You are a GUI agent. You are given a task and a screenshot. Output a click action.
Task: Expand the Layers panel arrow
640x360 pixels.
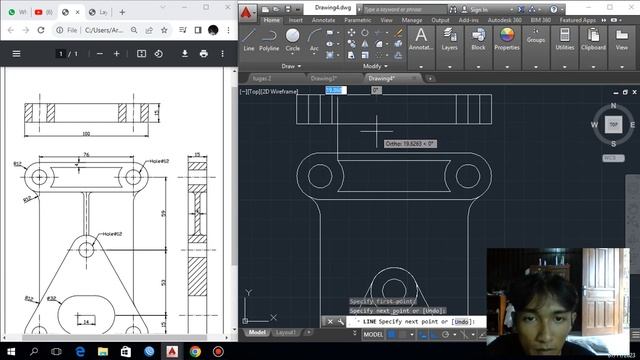click(449, 67)
